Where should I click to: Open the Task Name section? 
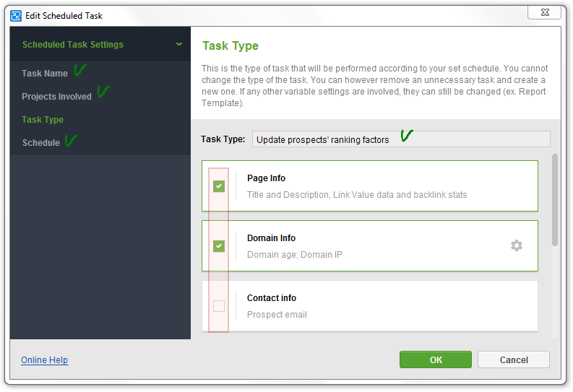pos(45,74)
